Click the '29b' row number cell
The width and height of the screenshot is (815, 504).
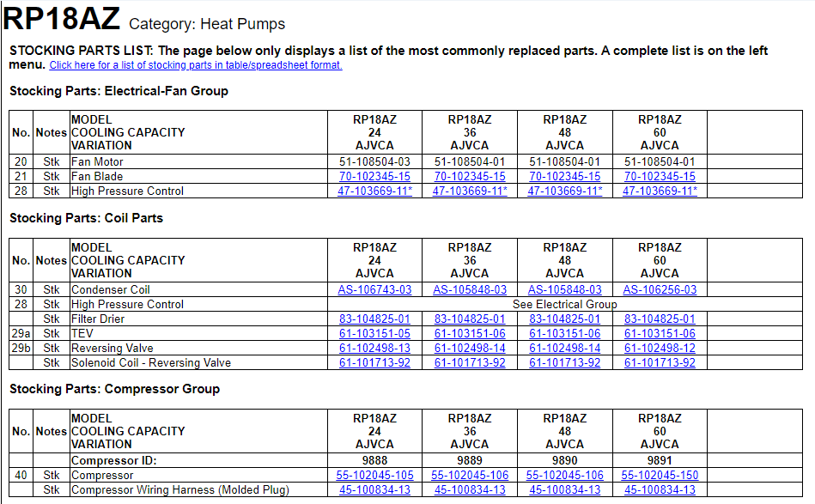[x=21, y=348]
